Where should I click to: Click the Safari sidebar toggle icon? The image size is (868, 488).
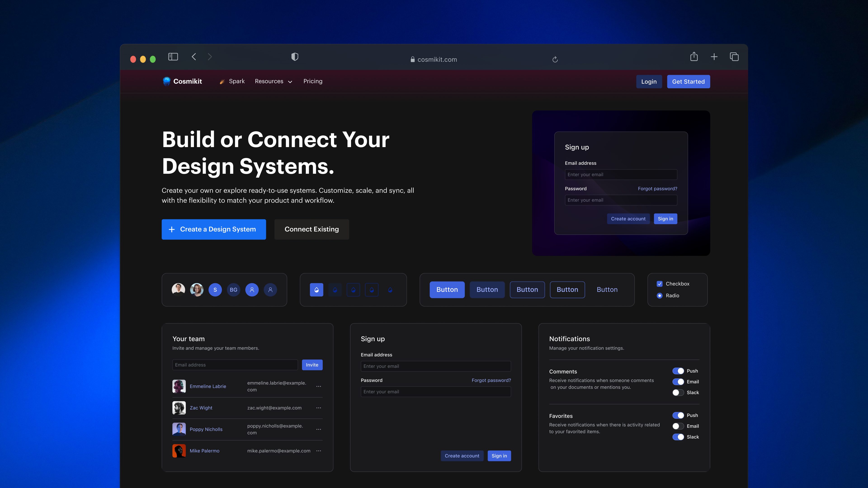[x=173, y=56]
